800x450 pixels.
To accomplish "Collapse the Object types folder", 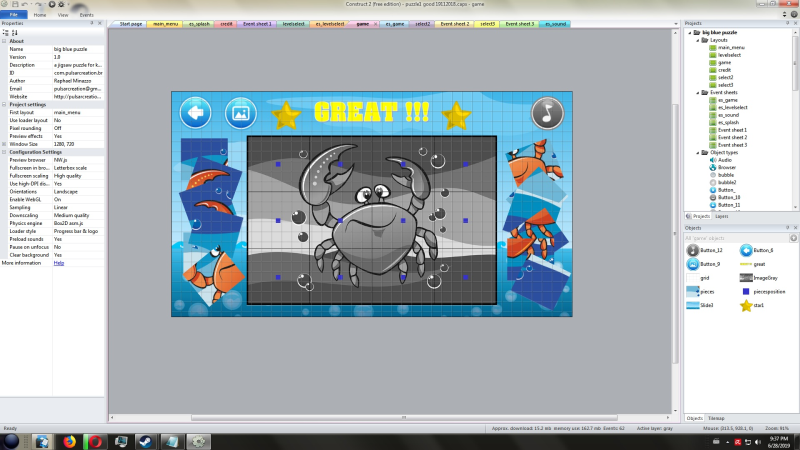I will pyautogui.click(x=698, y=153).
